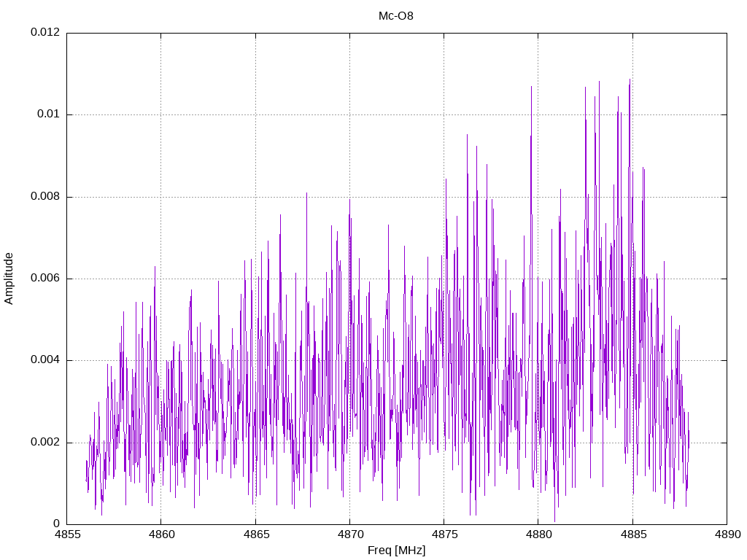The height and width of the screenshot is (560, 747).
Task: Click the 4890 x-axis tick label
Action: pyautogui.click(x=727, y=534)
